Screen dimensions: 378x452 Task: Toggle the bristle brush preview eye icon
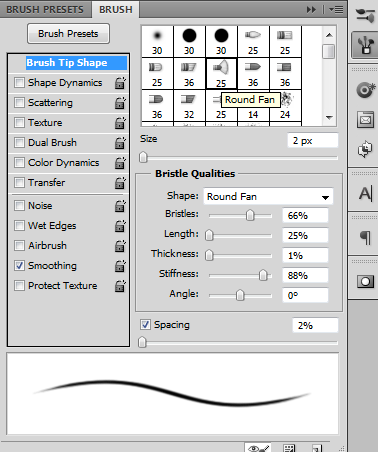pos(258,448)
